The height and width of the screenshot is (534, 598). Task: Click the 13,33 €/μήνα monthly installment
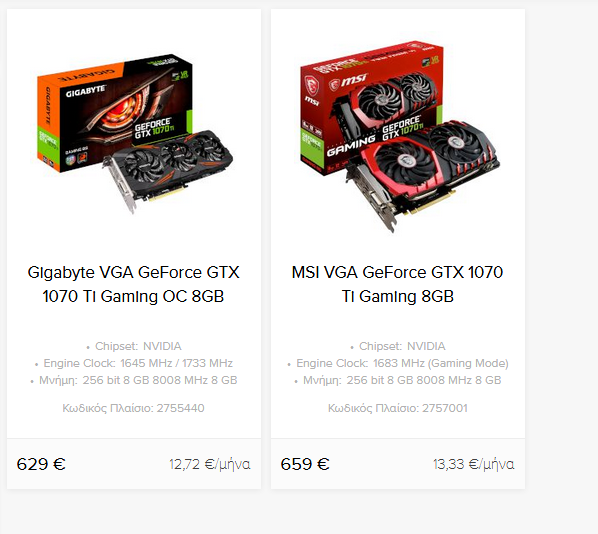click(474, 464)
